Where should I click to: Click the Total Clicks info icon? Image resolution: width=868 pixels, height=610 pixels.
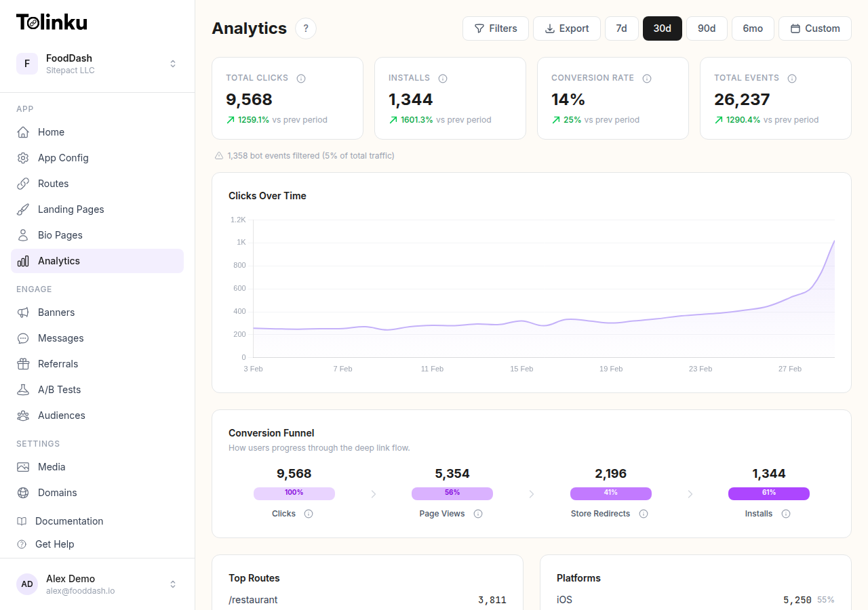[x=301, y=78]
